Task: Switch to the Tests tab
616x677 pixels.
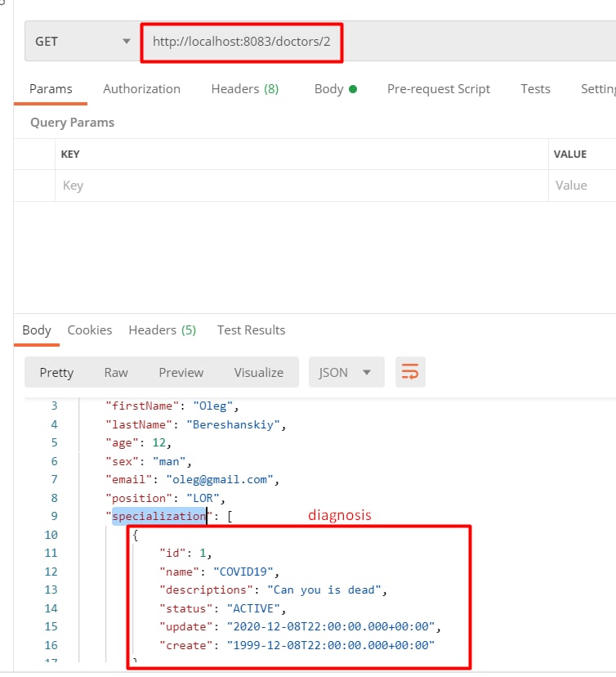Action: 535,89
